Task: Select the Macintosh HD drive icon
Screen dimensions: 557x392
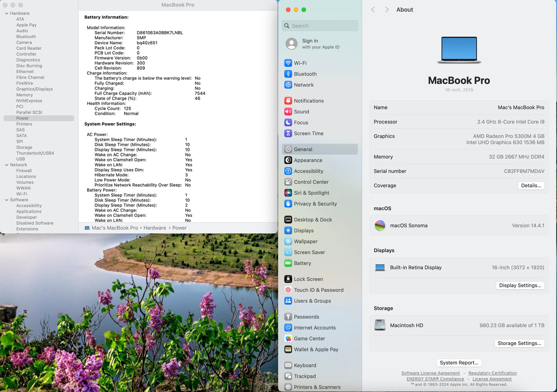Action: tap(380, 325)
